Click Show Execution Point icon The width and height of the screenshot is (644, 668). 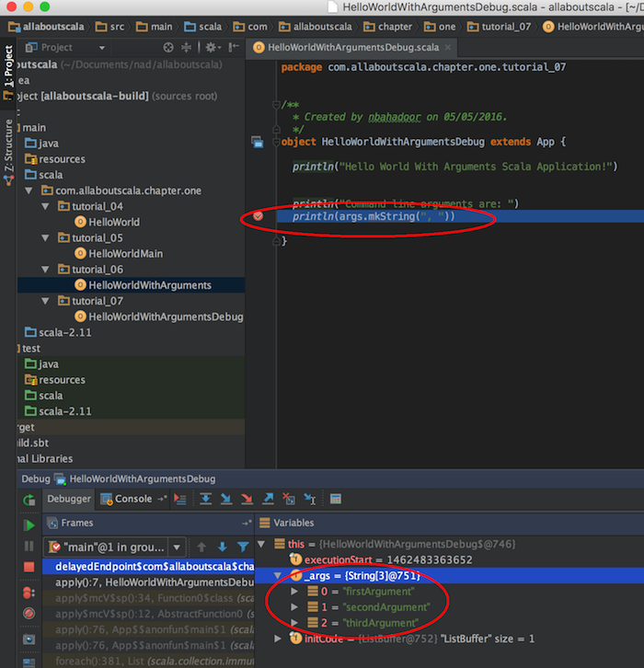[180, 499]
